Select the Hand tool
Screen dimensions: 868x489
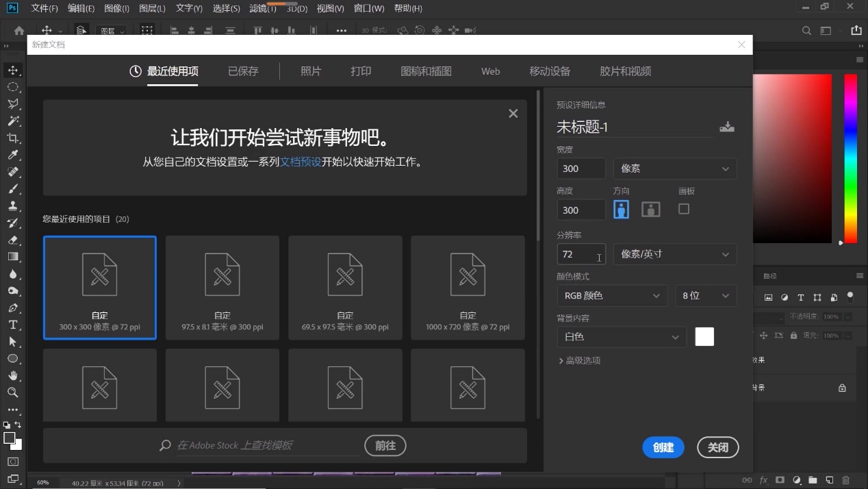pyautogui.click(x=14, y=375)
